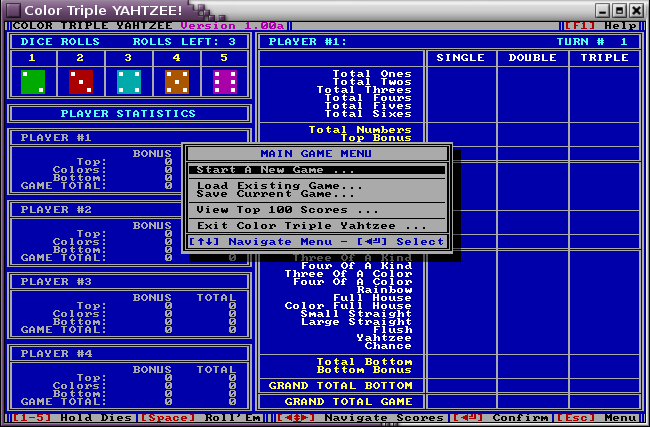Click the Bottom Bonus row label

point(364,370)
